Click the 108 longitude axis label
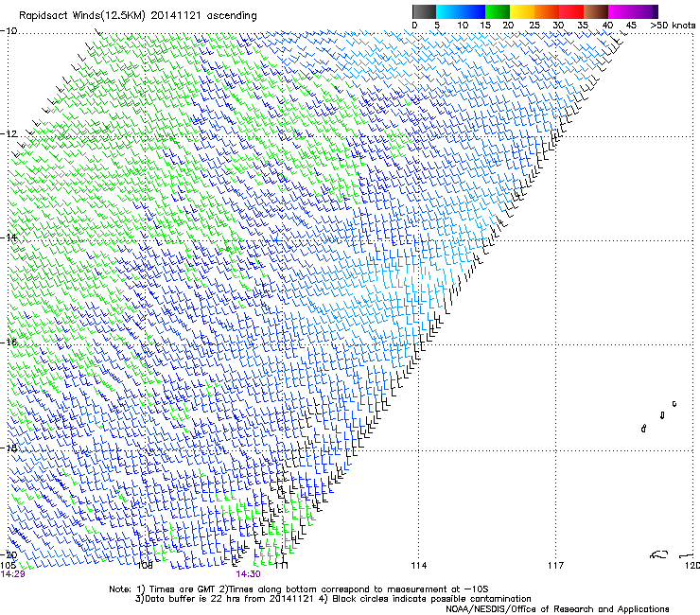700x615 pixels. click(x=145, y=566)
